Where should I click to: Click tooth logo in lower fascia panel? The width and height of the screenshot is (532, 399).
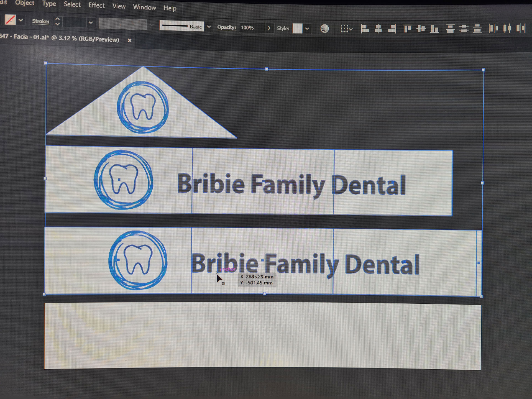tap(138, 260)
